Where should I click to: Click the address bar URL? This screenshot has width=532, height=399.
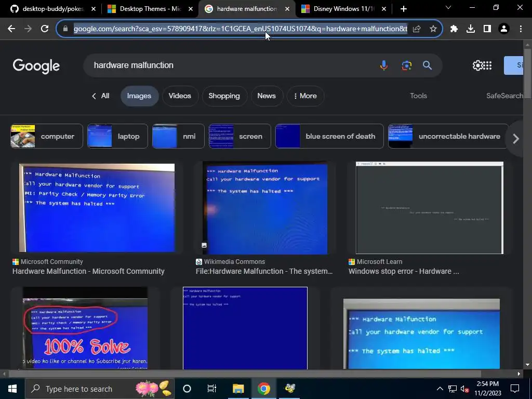(240, 29)
